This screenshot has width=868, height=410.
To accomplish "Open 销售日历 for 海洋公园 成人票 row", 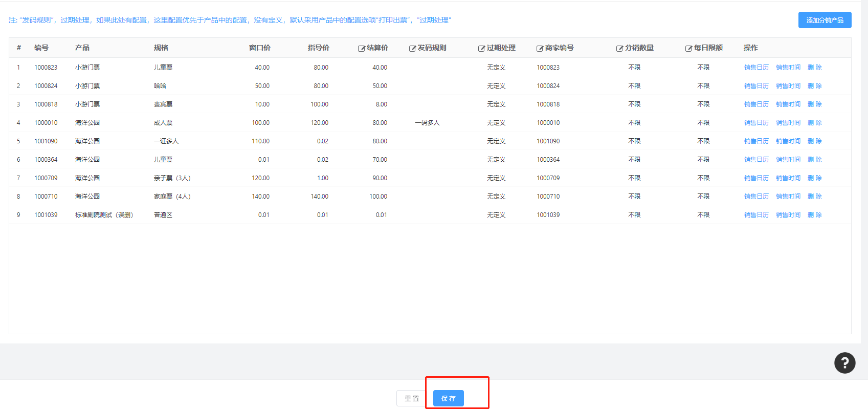I will [x=756, y=123].
